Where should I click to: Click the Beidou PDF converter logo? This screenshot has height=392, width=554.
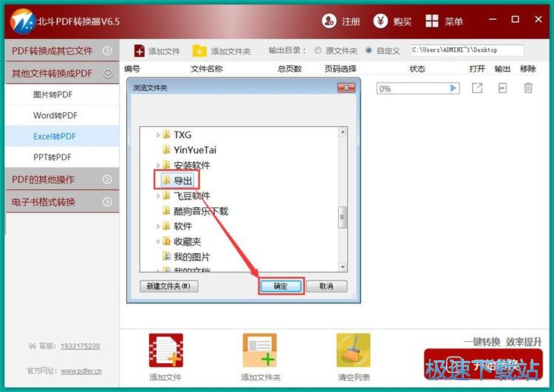[22, 21]
